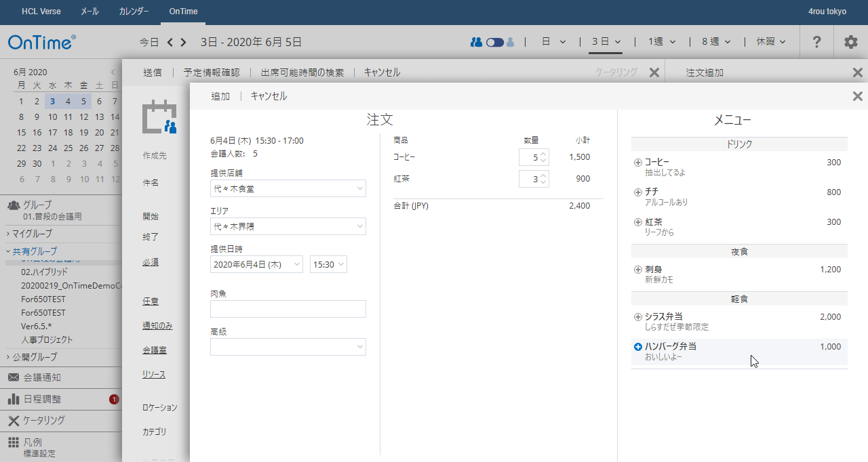
Task: Open エリア dropdown showing 代々木界隈
Action: [288, 226]
